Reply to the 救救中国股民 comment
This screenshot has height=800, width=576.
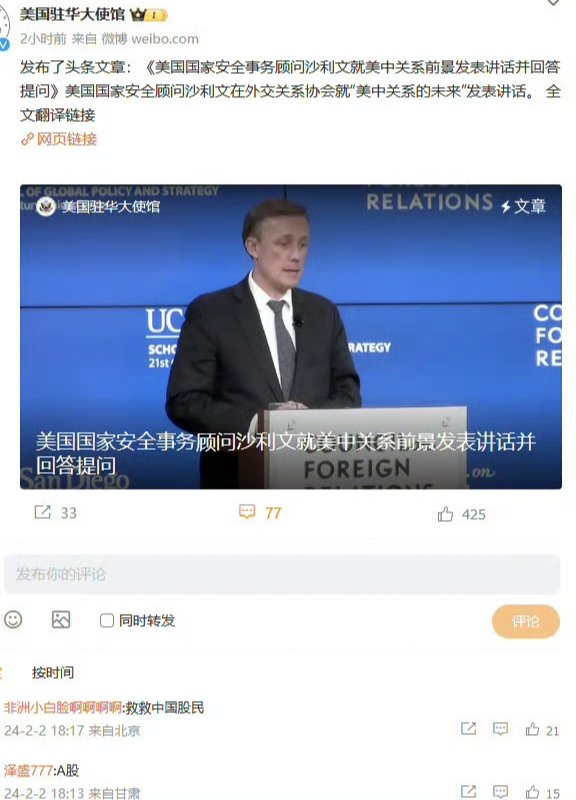click(x=500, y=729)
